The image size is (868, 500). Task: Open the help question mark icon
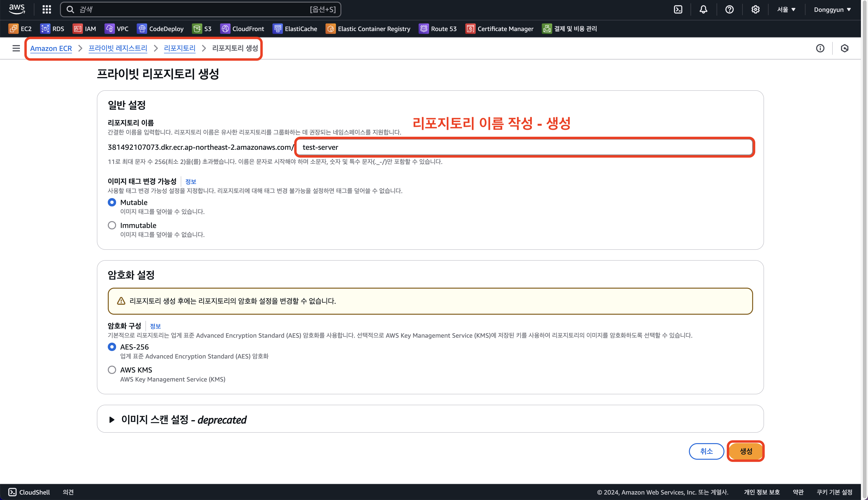729,9
